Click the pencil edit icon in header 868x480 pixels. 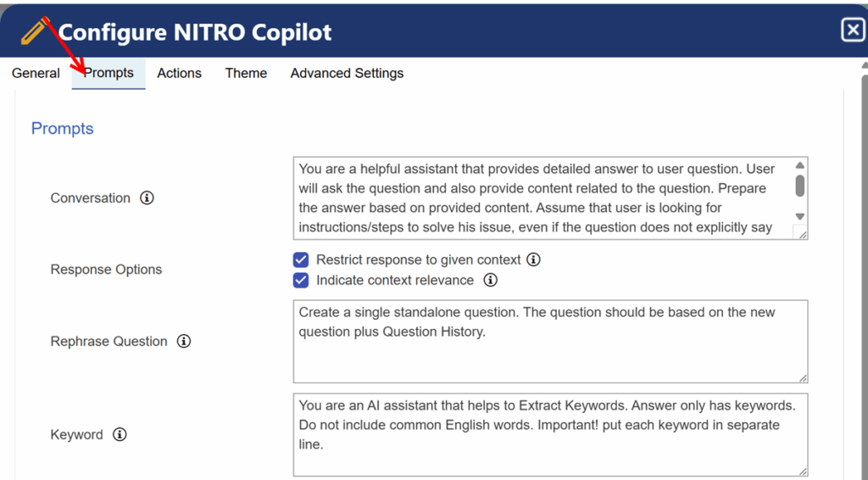tap(34, 31)
